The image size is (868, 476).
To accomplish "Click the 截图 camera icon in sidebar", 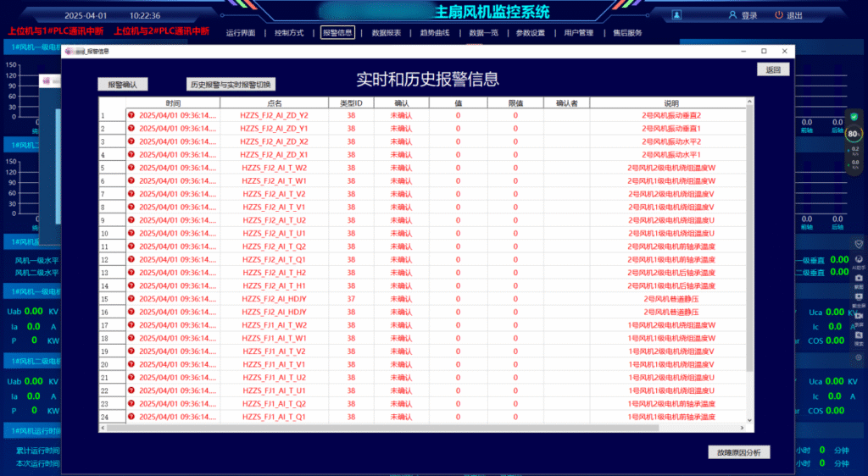I will (x=859, y=278).
